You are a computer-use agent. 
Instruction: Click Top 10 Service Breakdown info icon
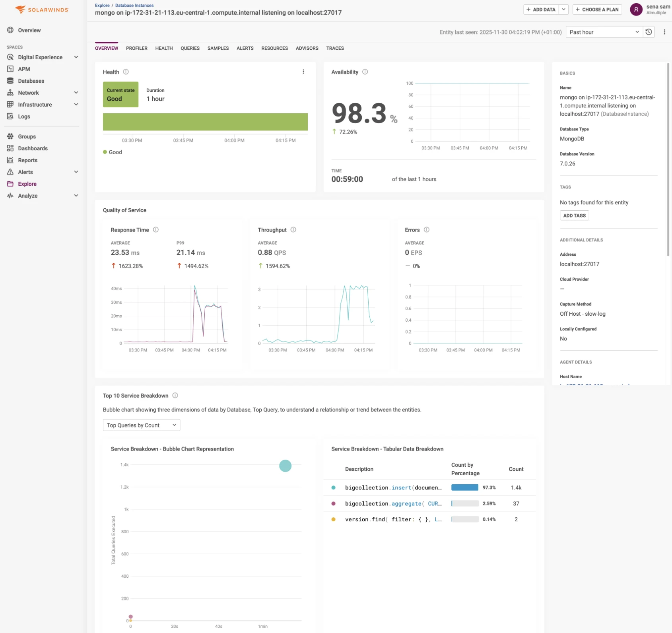[x=175, y=396]
